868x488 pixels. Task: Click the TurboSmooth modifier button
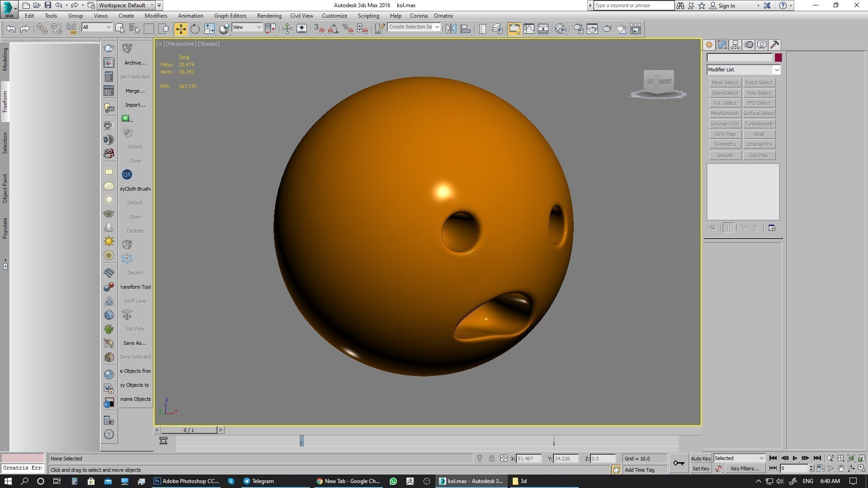tap(759, 124)
